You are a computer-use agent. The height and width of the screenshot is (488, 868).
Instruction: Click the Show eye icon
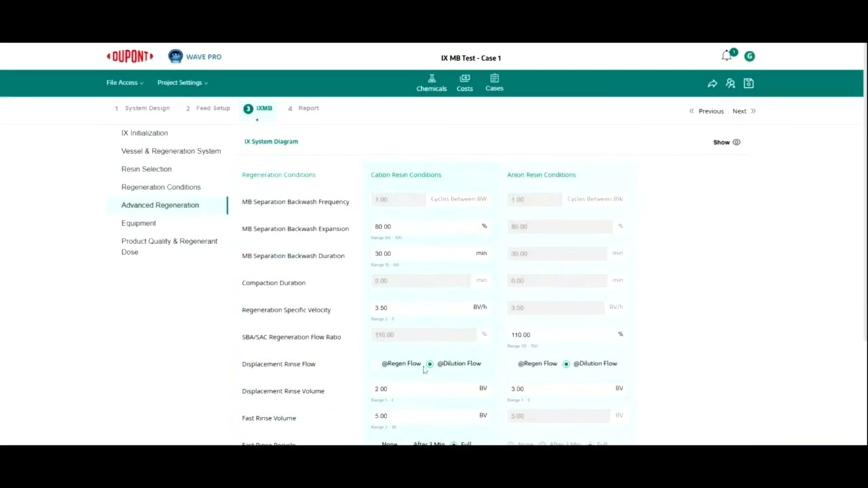[736, 142]
